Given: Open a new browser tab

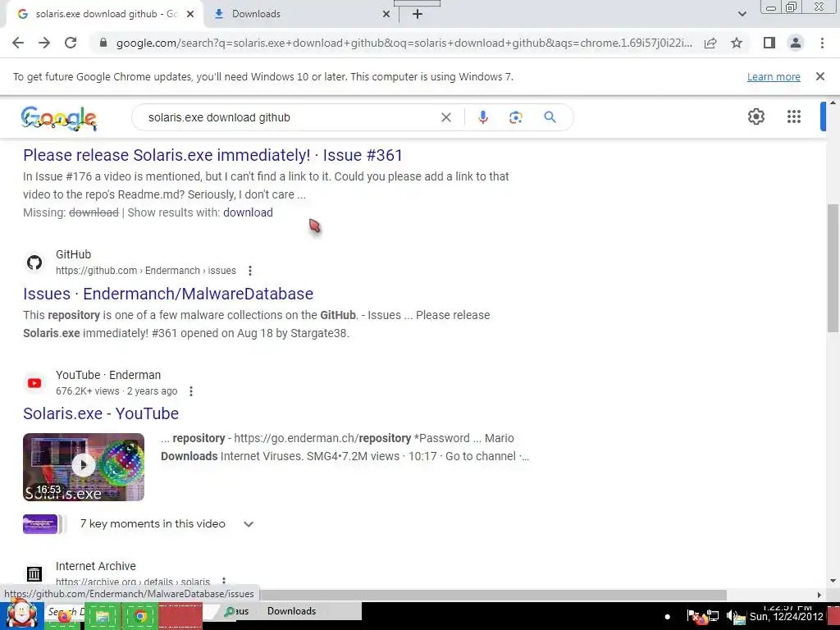Looking at the screenshot, I should (418, 15).
